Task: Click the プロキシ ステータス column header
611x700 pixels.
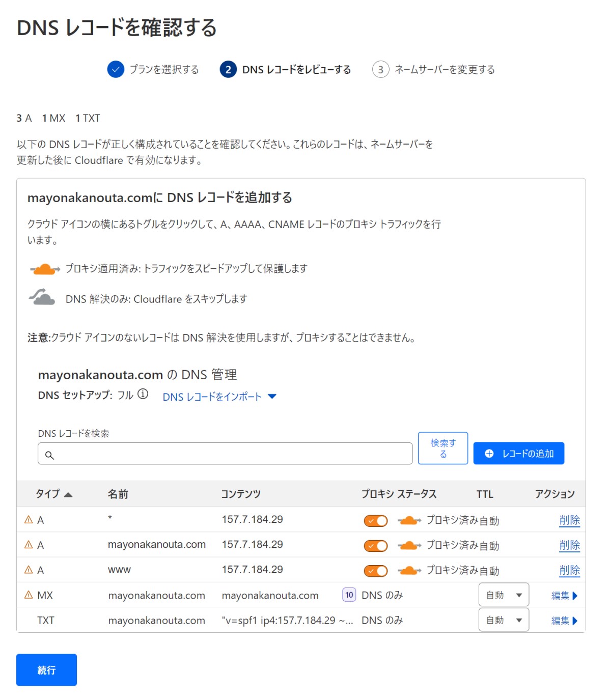Action: pyautogui.click(x=399, y=494)
